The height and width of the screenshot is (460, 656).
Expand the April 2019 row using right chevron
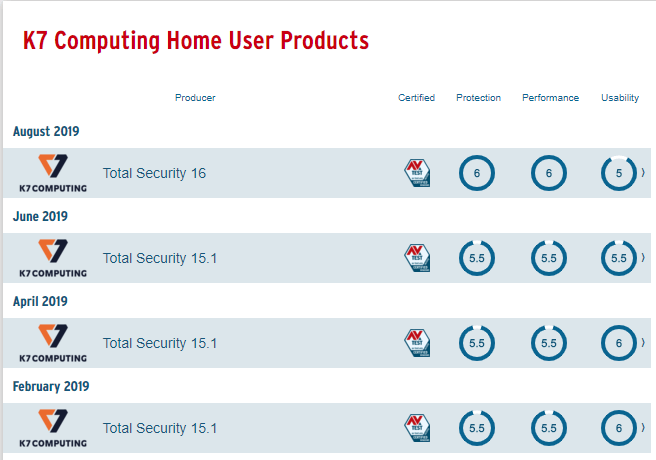coord(643,342)
